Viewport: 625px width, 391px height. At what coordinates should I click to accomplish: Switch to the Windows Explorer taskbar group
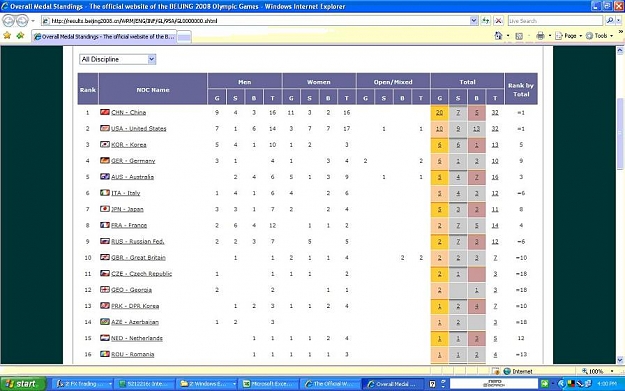(207, 384)
